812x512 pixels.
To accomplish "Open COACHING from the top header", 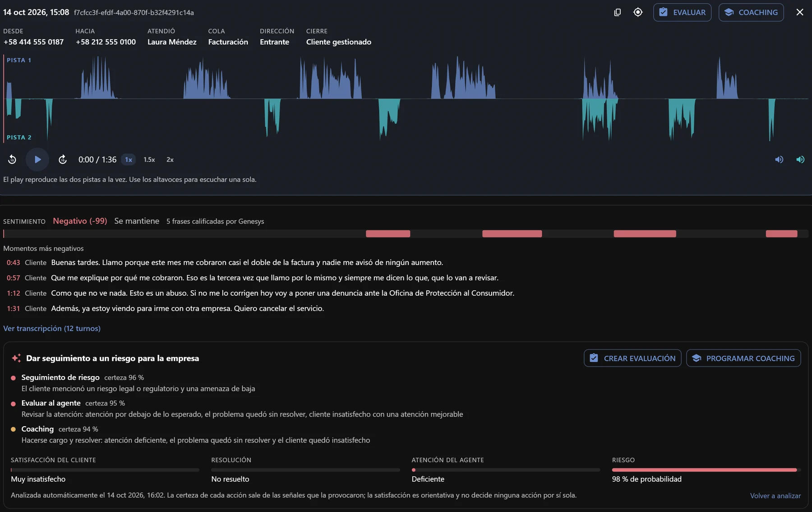I will click(x=751, y=12).
